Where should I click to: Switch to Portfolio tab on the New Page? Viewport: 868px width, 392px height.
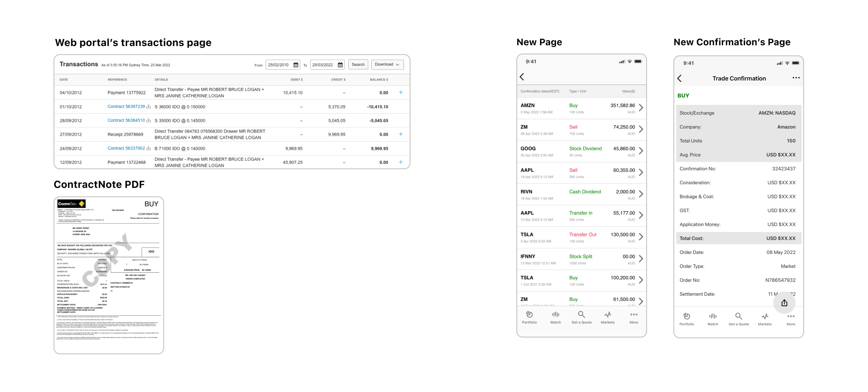529,317
